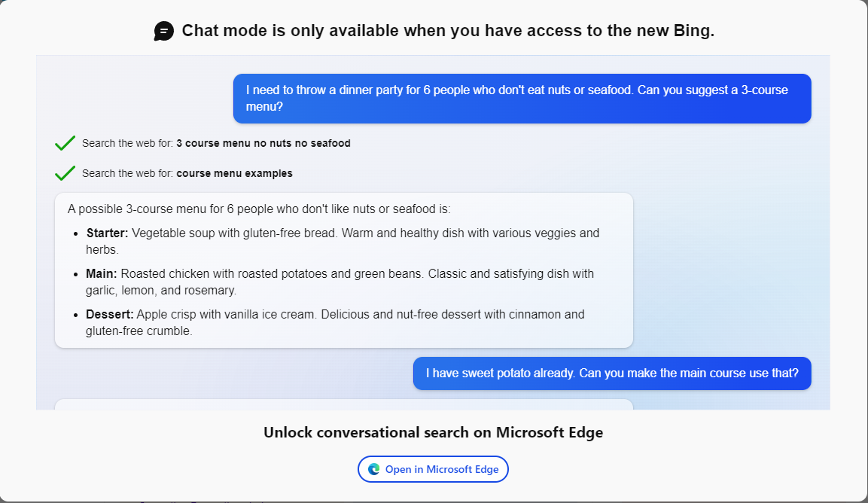Click 'Unlock conversational search on Microsoft Edge' heading
Image resolution: width=868 pixels, height=503 pixels.
(x=433, y=432)
